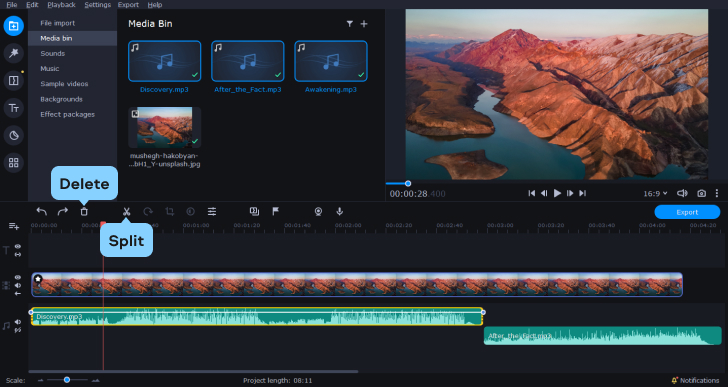Select the After_the_Fact.mp3 clip on timeline

click(603, 335)
